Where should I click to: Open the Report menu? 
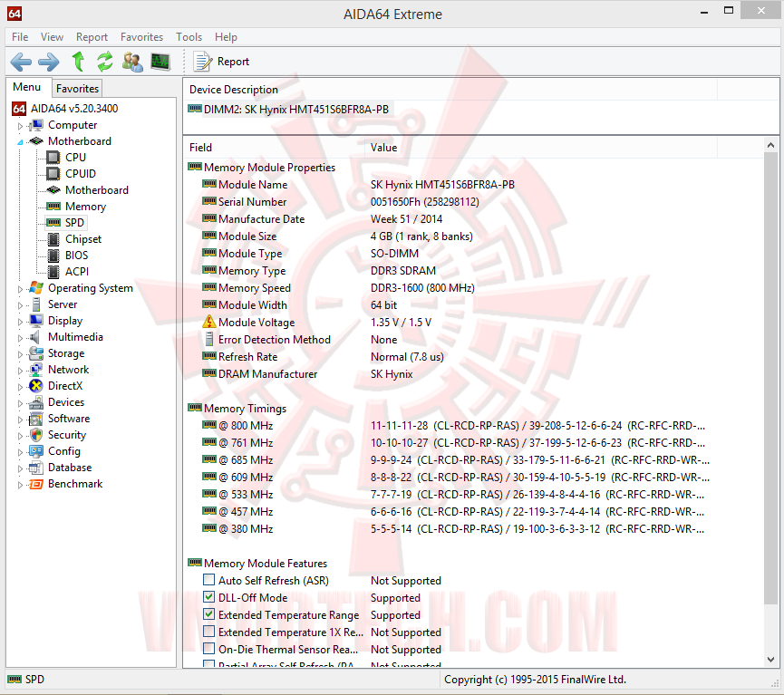[92, 37]
